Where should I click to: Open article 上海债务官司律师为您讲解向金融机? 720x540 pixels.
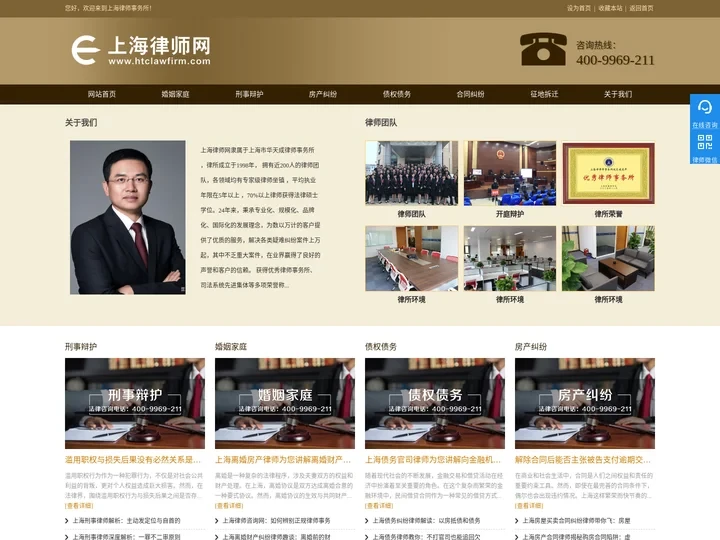tap(433, 460)
